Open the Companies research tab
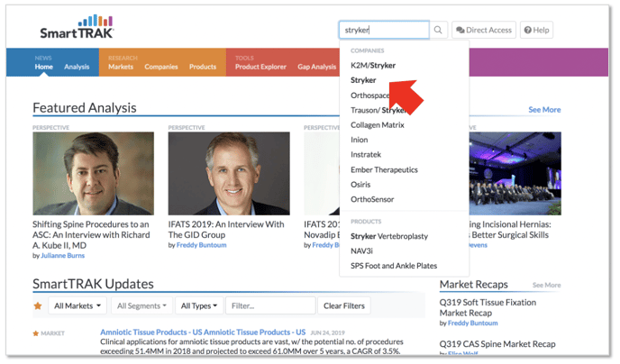The image size is (620, 364). point(161,67)
